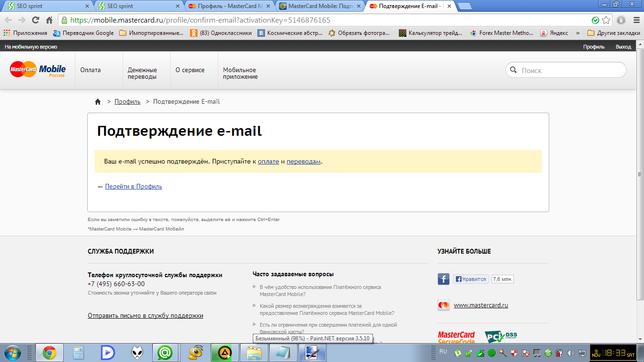Go to browser home page icon
This screenshot has height=362, width=644.
click(49, 20)
